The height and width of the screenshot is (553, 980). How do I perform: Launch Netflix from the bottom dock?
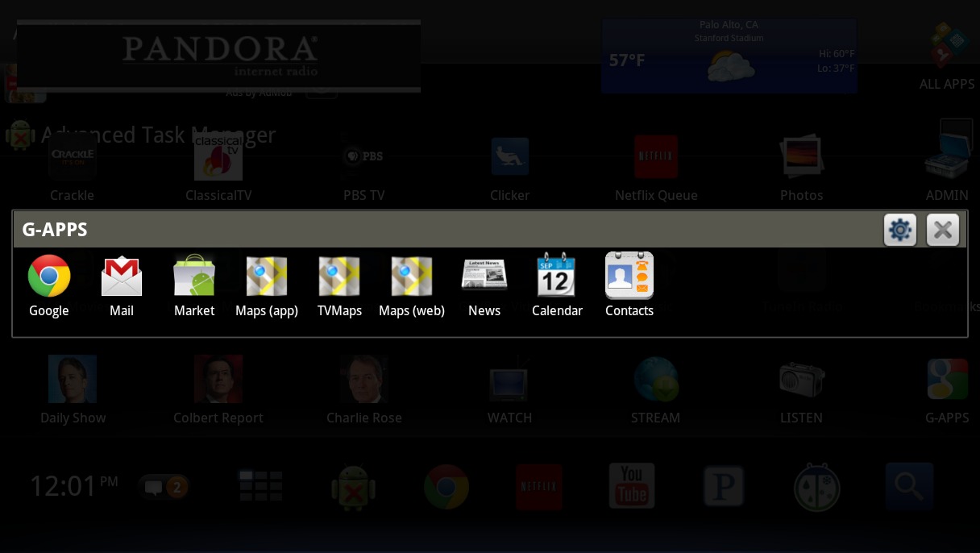(x=539, y=487)
